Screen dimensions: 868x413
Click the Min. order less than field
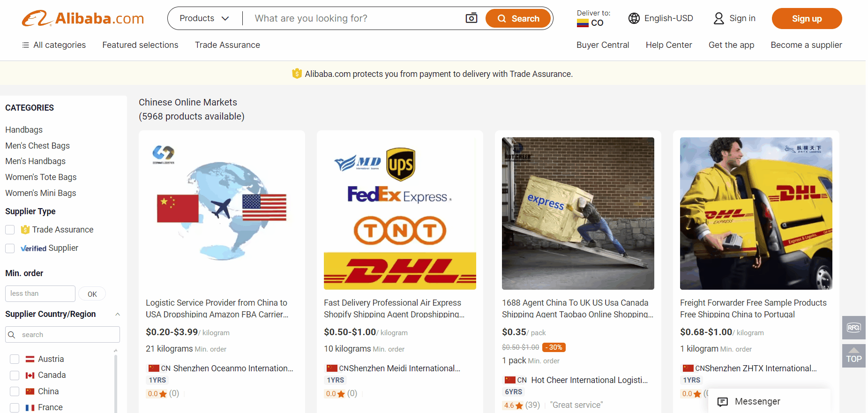(40, 293)
